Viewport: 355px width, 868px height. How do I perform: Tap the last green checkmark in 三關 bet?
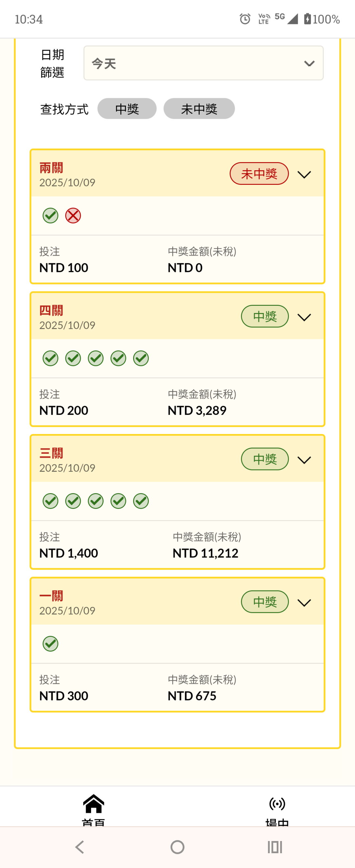pyautogui.click(x=141, y=501)
